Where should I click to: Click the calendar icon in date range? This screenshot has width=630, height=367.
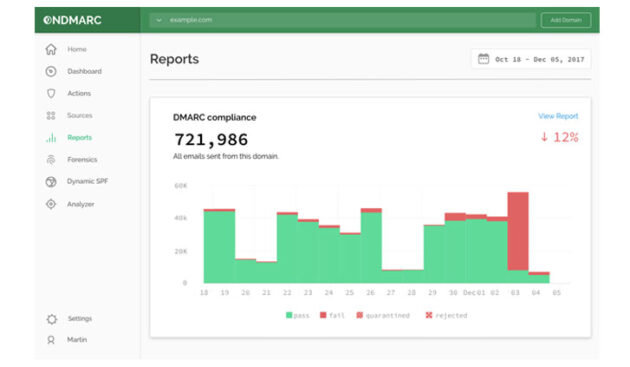(x=483, y=59)
